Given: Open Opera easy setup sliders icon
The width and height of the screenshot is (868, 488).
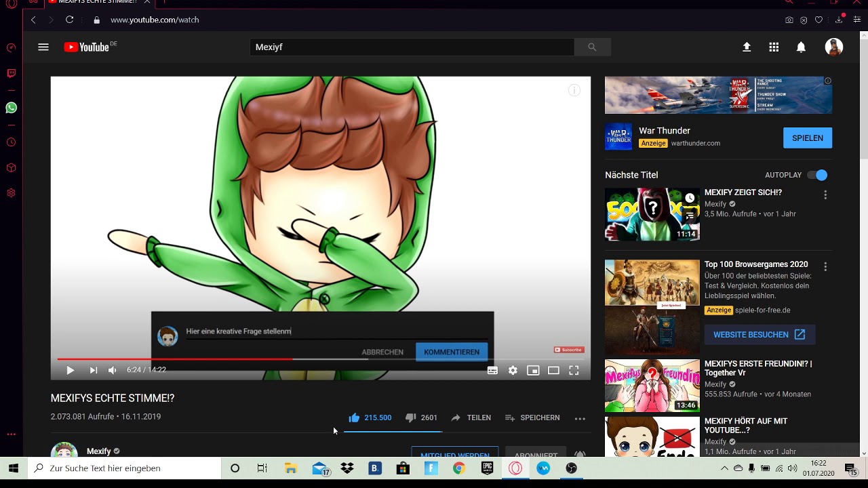Looking at the screenshot, I should [x=856, y=20].
